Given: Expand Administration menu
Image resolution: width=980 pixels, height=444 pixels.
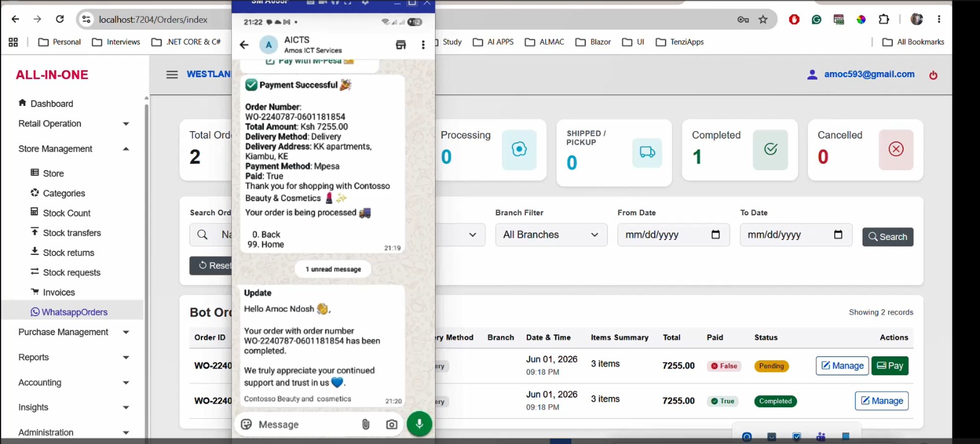Looking at the screenshot, I should (73, 432).
